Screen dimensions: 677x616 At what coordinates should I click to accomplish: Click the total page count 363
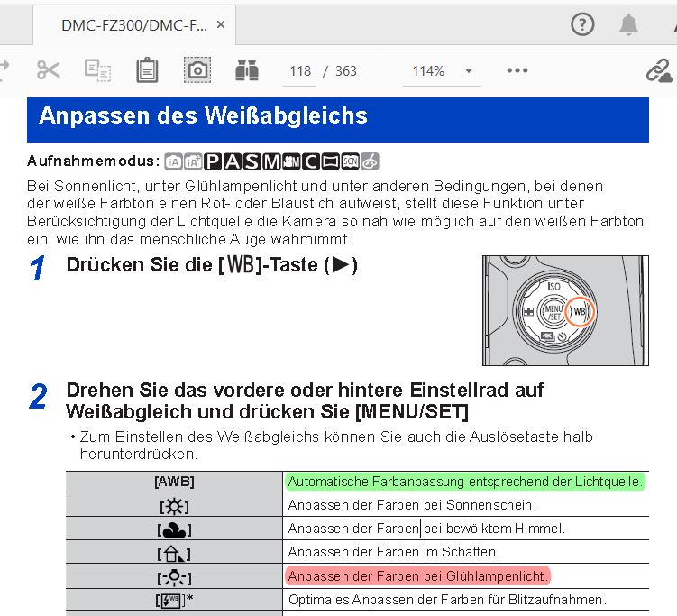(346, 71)
